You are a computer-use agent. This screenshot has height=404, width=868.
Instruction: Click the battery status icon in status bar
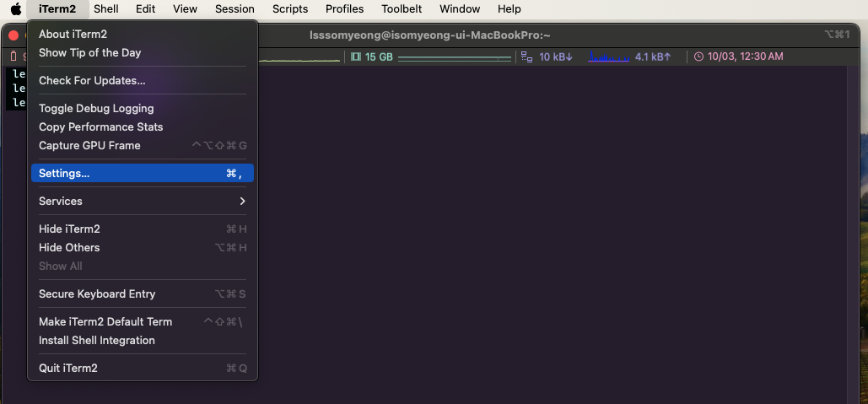coord(13,57)
